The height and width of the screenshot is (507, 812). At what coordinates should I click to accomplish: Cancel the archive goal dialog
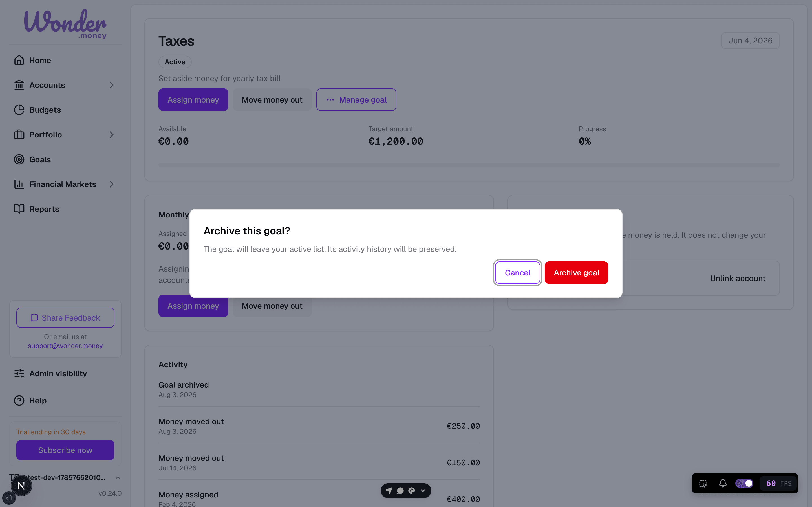pos(517,273)
